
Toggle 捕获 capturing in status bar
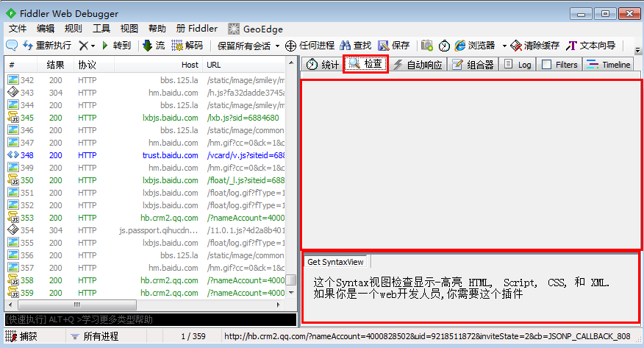click(x=22, y=336)
